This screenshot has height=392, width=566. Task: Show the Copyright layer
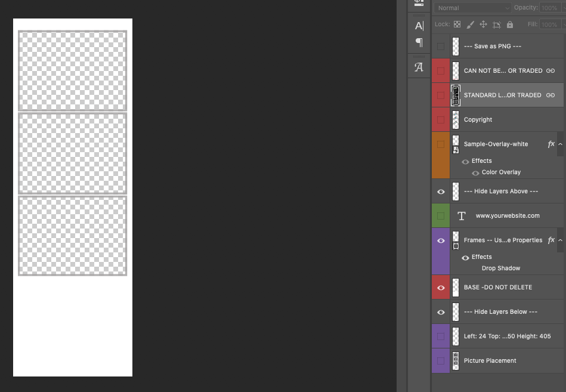click(x=441, y=120)
